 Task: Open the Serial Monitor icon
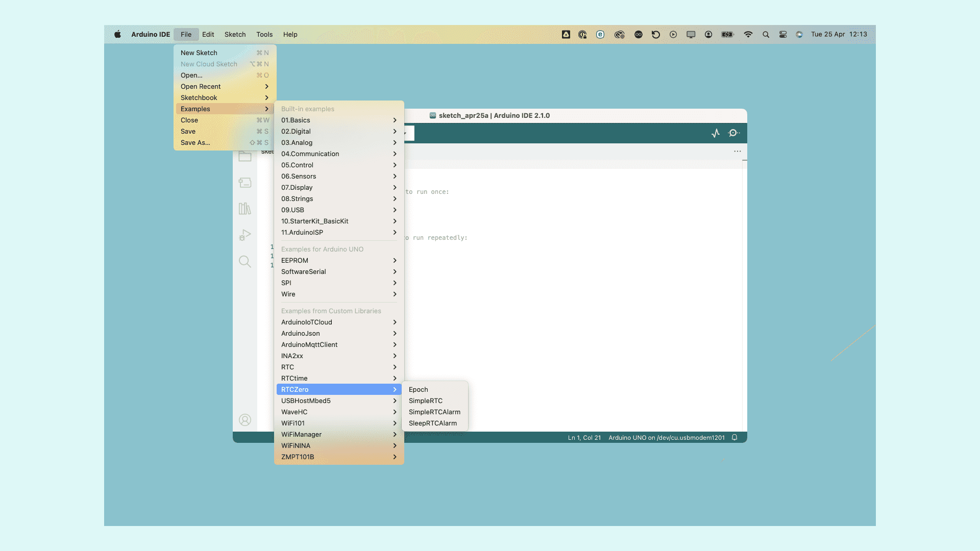pos(733,133)
